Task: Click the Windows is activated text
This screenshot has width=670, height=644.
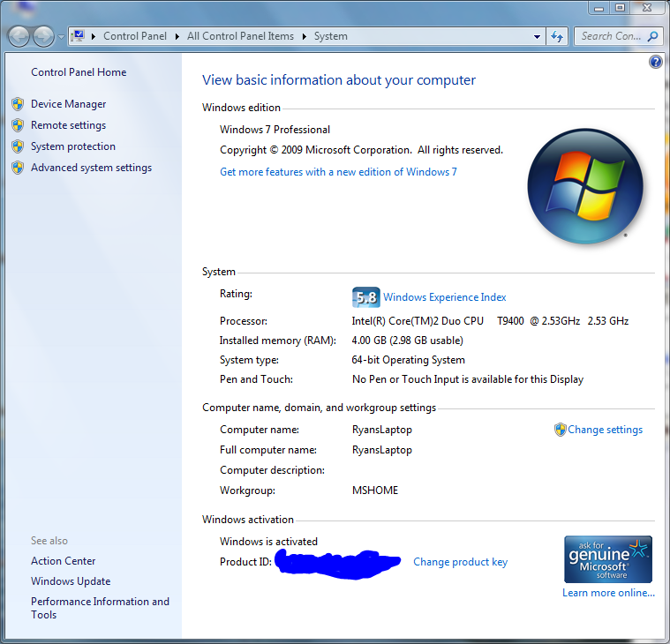Action: (x=268, y=542)
